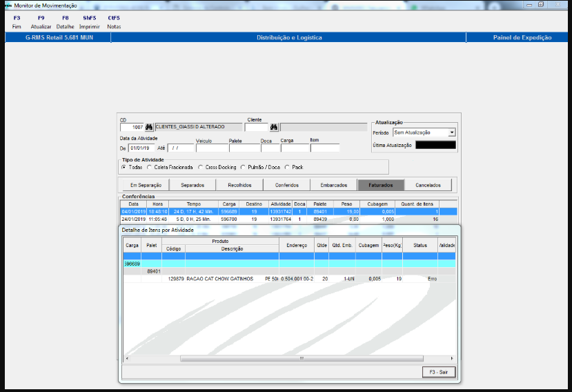The height and width of the screenshot is (392, 572).
Task: Click the F3 Fim toolbar command
Action: coord(17,22)
